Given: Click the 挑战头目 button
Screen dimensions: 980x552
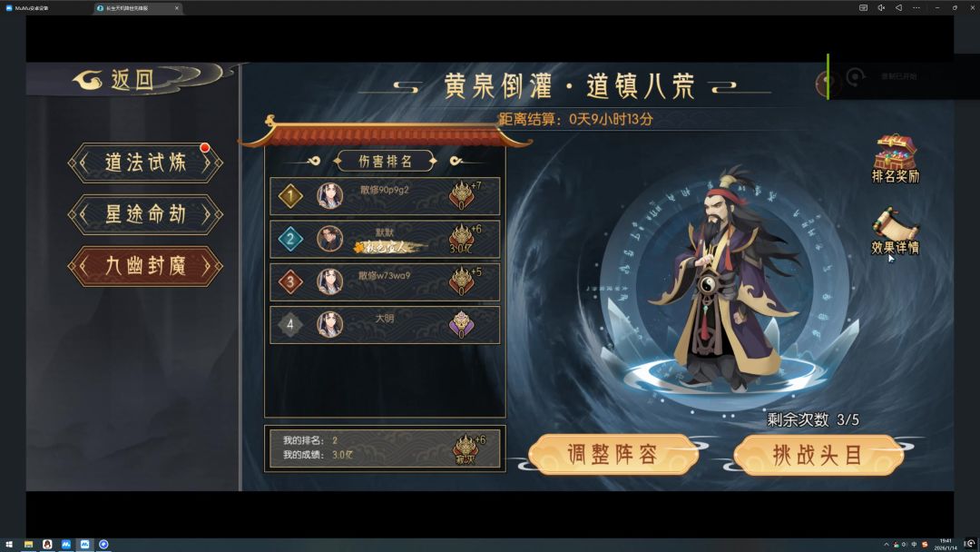Looking at the screenshot, I should click(818, 455).
